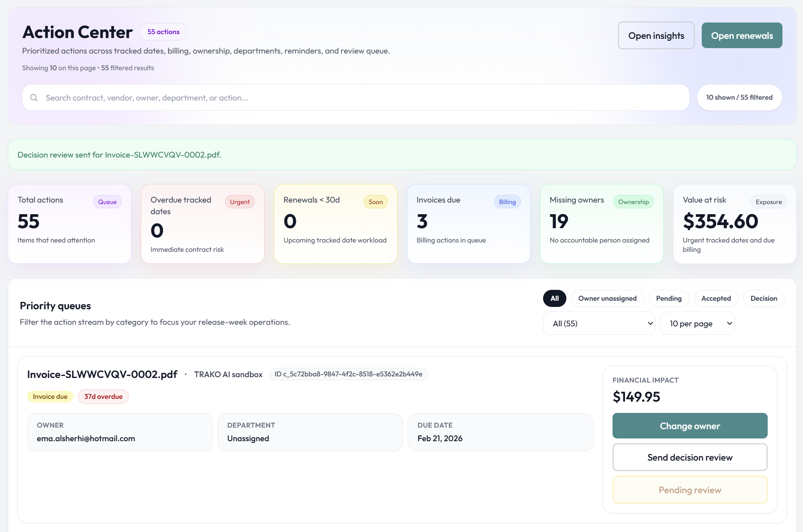Open insights page

click(x=656, y=36)
